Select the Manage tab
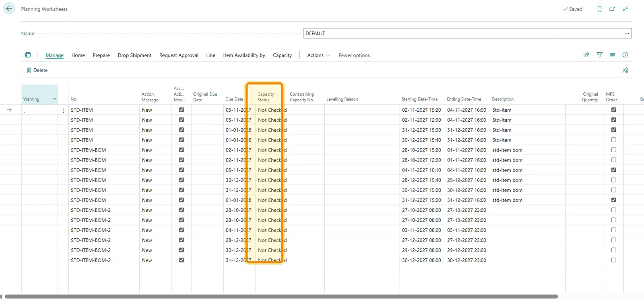Image resolution: width=644 pixels, height=305 pixels. pyautogui.click(x=54, y=55)
